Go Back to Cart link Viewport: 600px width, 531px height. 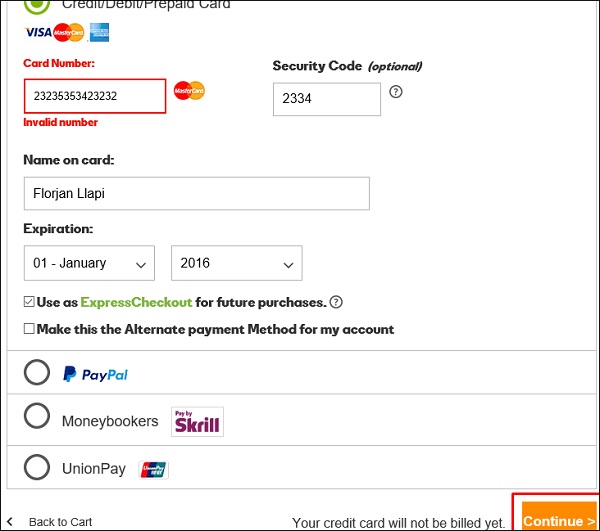point(60,522)
